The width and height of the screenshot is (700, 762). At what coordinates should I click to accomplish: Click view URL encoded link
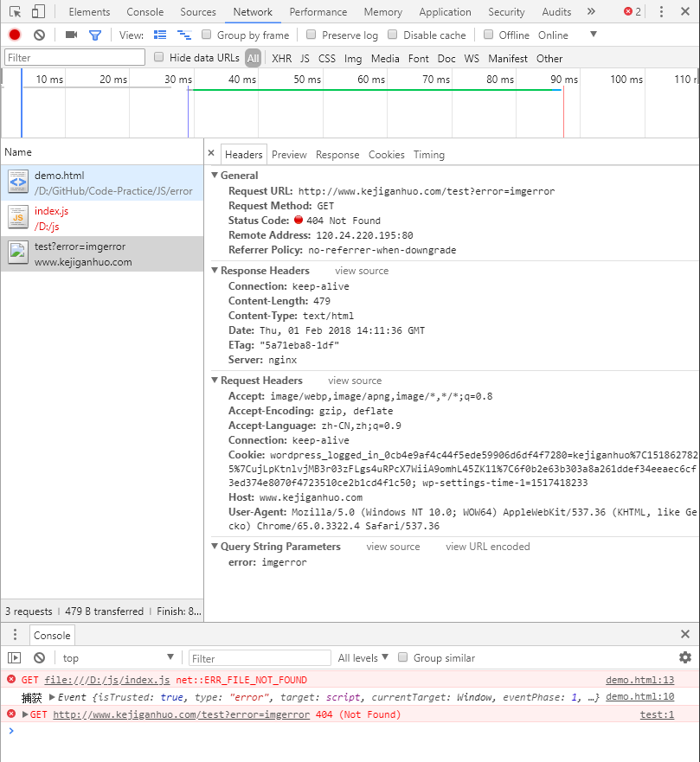pos(487,547)
